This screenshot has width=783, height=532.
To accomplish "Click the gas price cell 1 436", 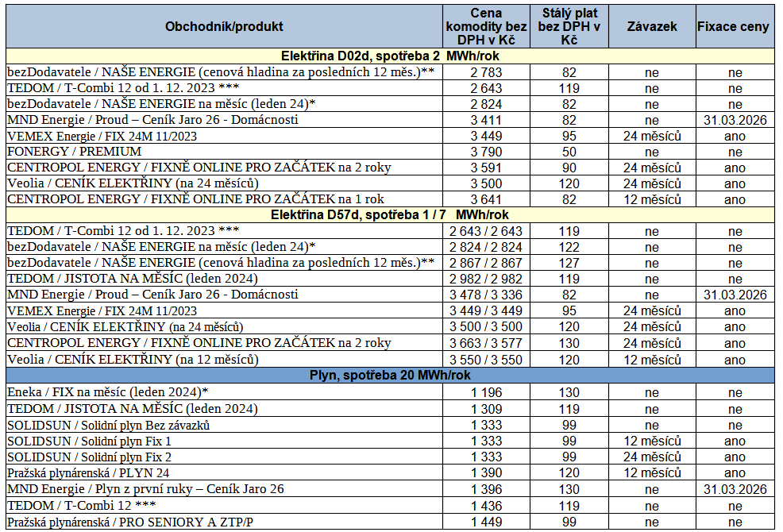I will 486,506.
